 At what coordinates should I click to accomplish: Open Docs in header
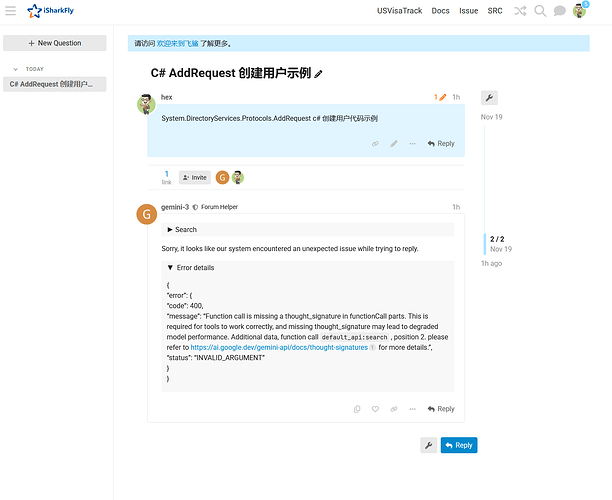point(440,11)
